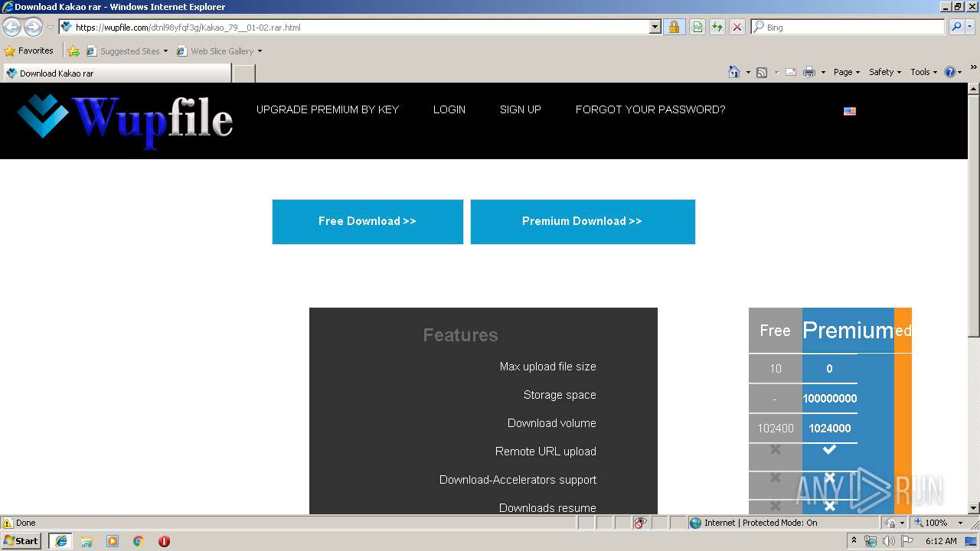Click the Bing search input field
Screen dimensions: 980x551
(x=848, y=27)
